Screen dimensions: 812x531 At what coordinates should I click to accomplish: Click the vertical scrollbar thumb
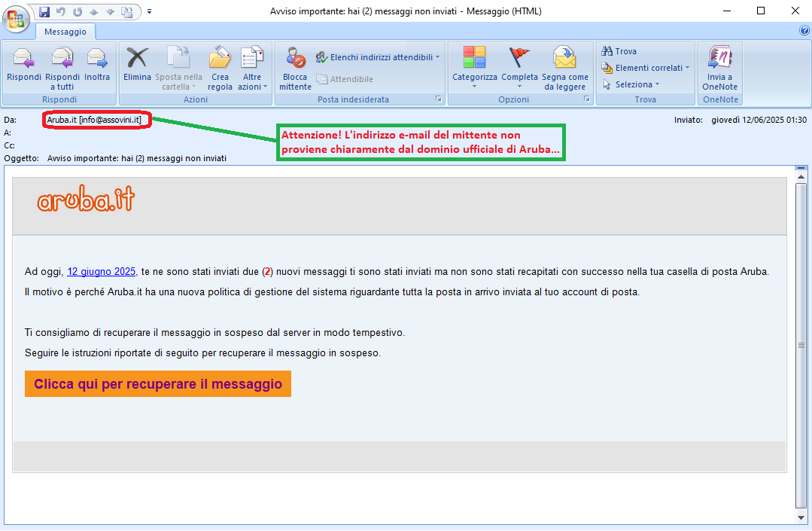click(801, 345)
